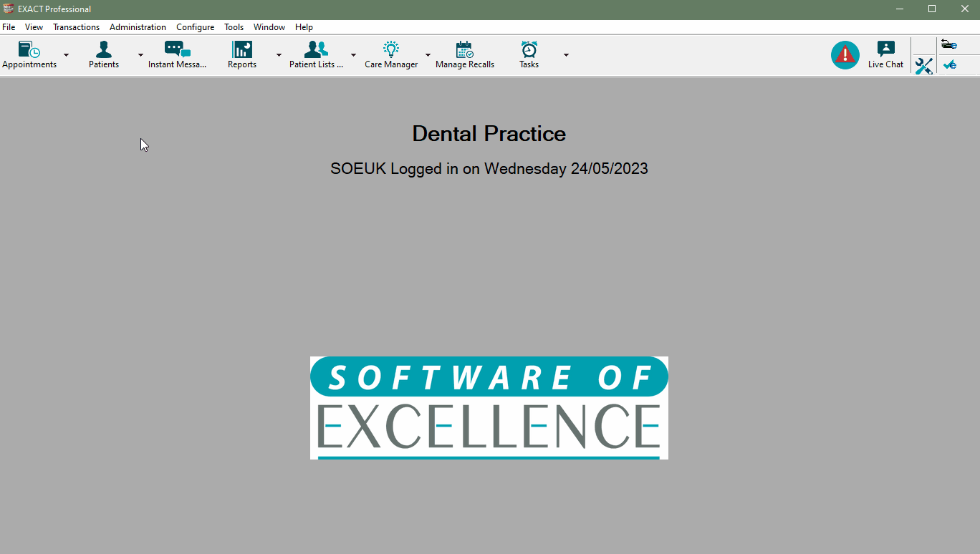This screenshot has height=554, width=980.
Task: Start a Live Chat session
Action: 886,55
